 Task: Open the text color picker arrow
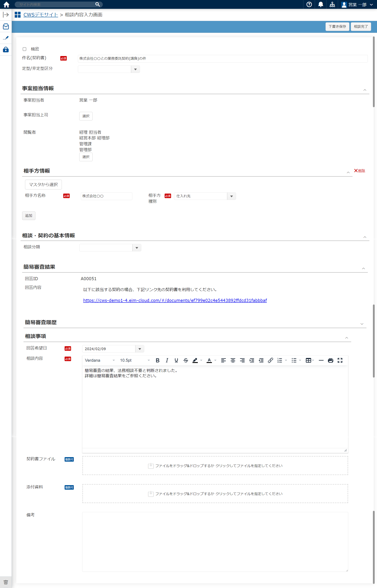pyautogui.click(x=215, y=360)
